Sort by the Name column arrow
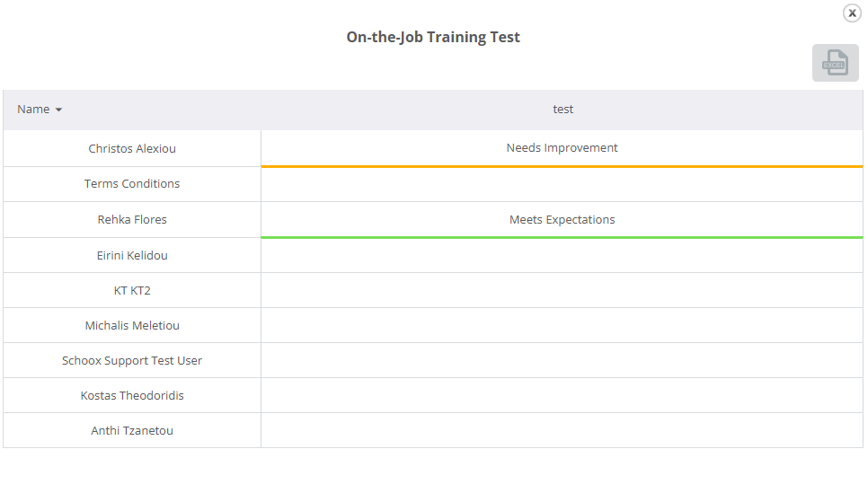Screen dimensions: 868x502 pos(59,110)
